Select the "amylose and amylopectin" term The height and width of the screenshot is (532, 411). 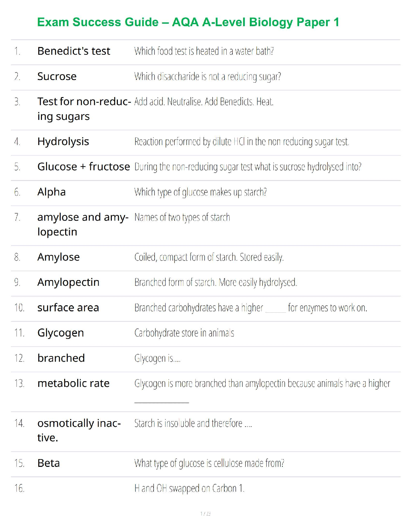point(83,224)
